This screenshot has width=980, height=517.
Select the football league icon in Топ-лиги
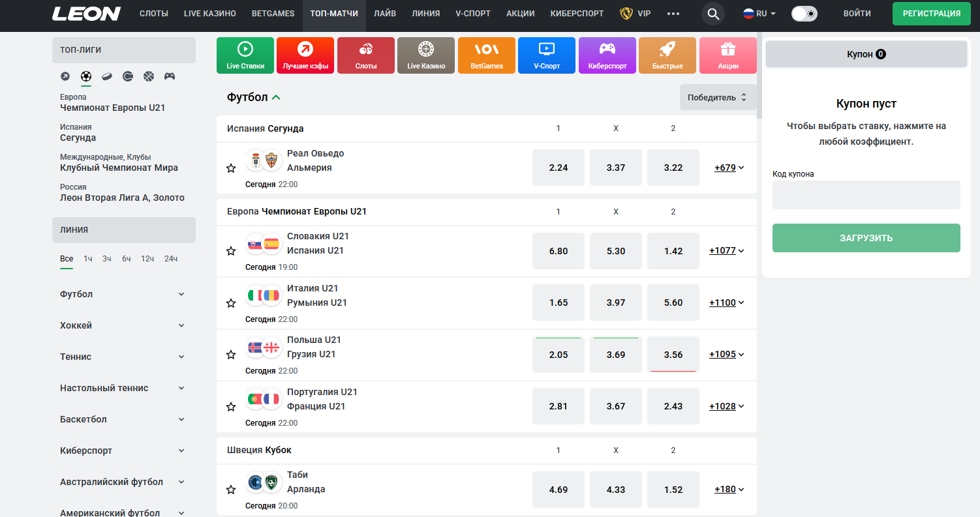point(86,76)
